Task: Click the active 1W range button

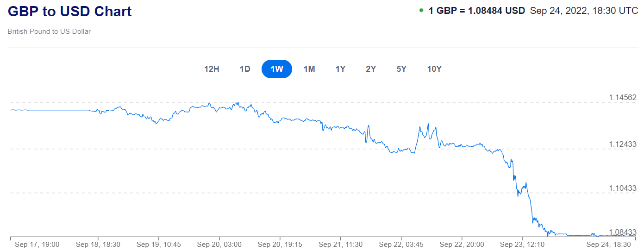Action: 277,69
